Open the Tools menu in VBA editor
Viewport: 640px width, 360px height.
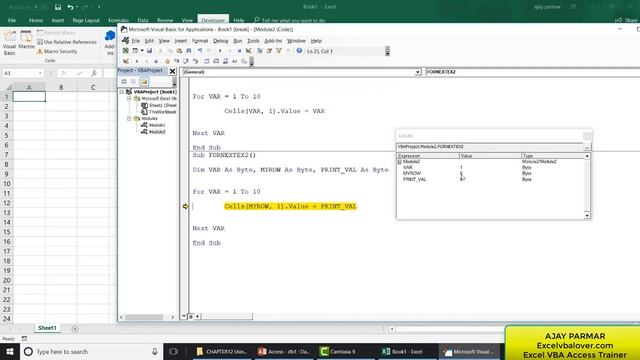253,41
